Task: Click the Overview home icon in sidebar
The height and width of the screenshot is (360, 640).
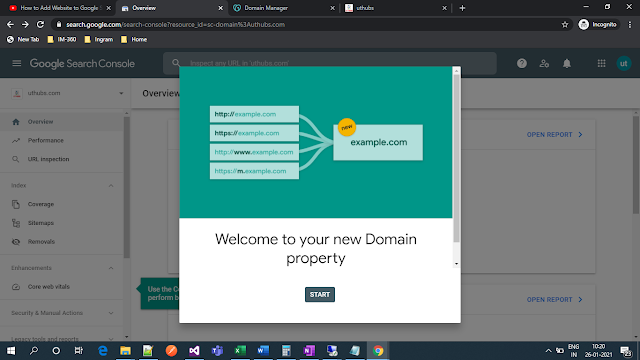Action: coord(16,122)
